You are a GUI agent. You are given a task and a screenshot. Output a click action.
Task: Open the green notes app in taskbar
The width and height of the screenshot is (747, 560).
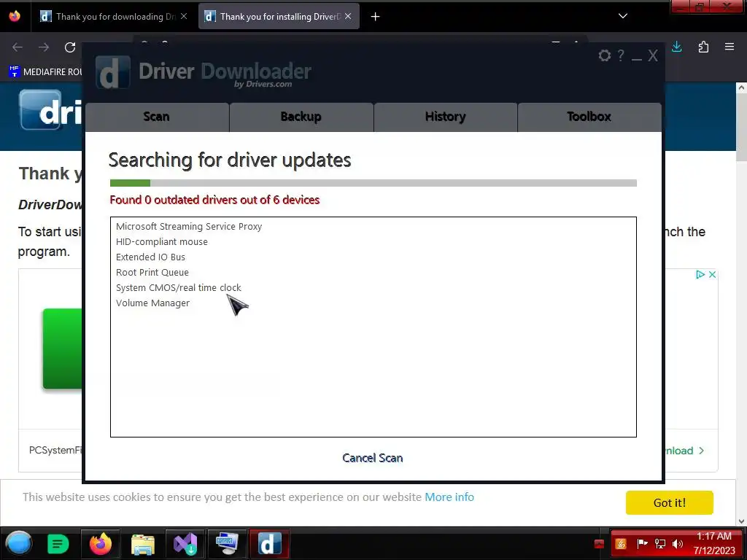[x=58, y=544]
